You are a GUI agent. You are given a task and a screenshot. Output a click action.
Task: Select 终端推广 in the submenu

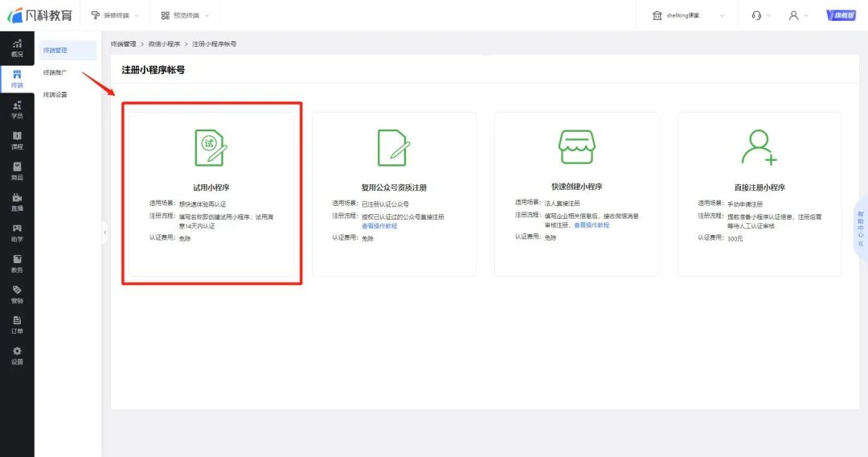pos(55,72)
